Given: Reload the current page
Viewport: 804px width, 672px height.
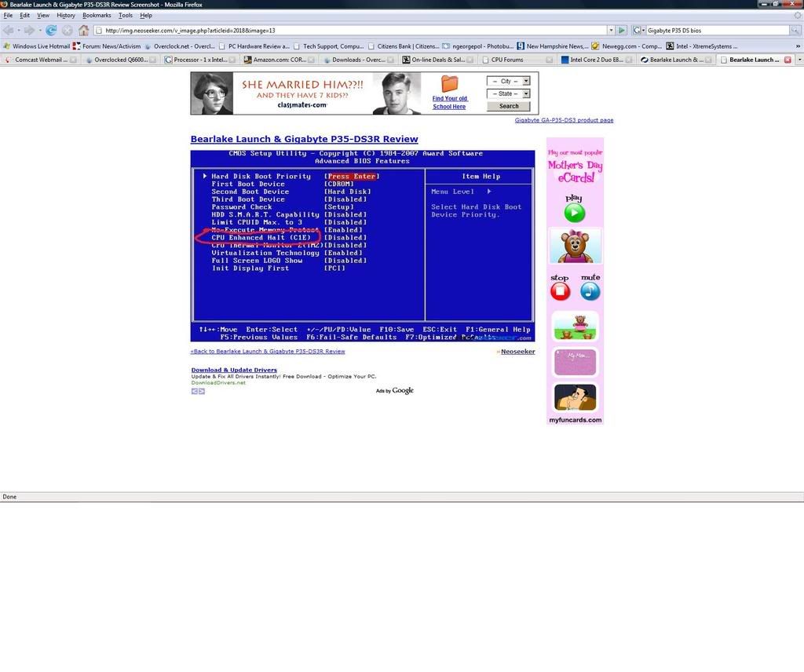Looking at the screenshot, I should click(51, 31).
